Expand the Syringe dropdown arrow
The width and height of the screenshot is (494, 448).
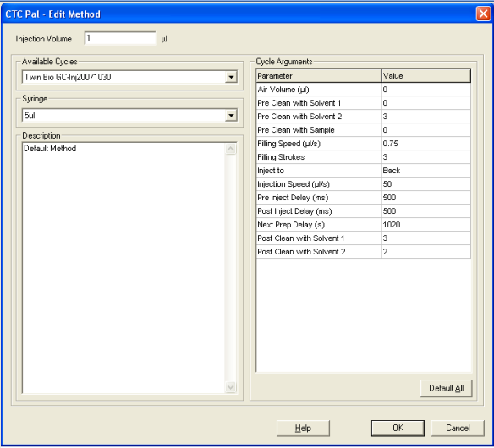(231, 116)
